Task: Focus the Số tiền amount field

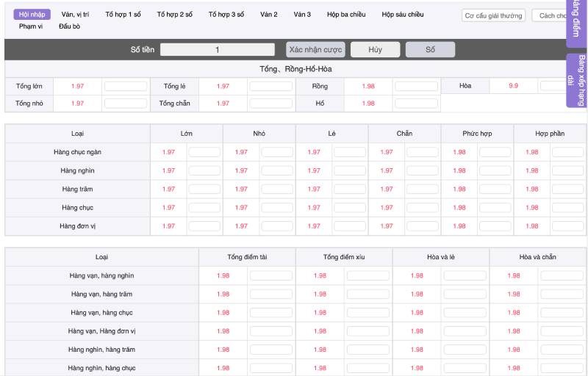Action: [x=218, y=50]
